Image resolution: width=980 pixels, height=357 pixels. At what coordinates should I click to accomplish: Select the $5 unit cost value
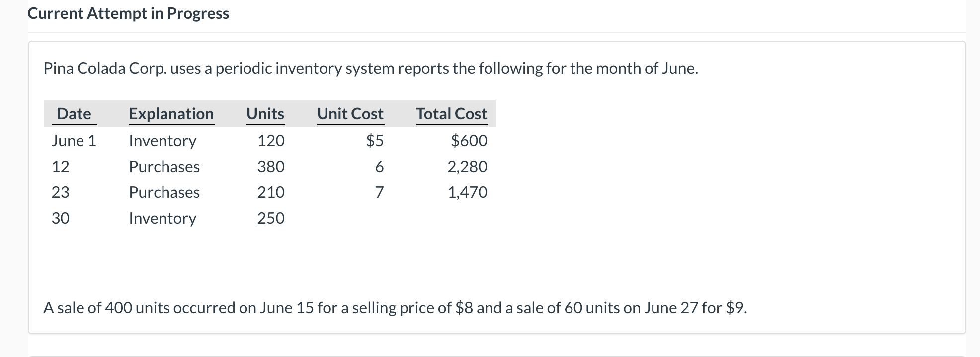point(375,141)
